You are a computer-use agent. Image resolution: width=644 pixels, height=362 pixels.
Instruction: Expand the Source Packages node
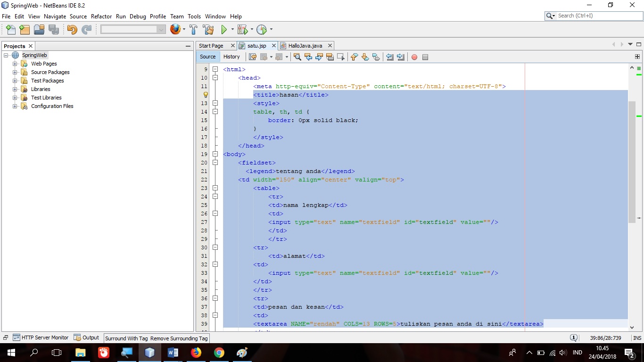tap(15, 72)
